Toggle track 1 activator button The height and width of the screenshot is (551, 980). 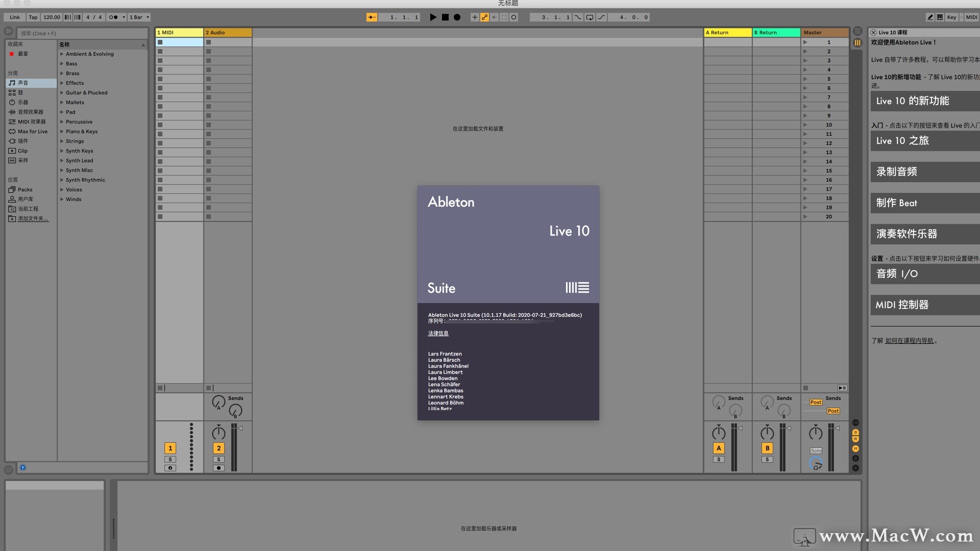pyautogui.click(x=170, y=448)
